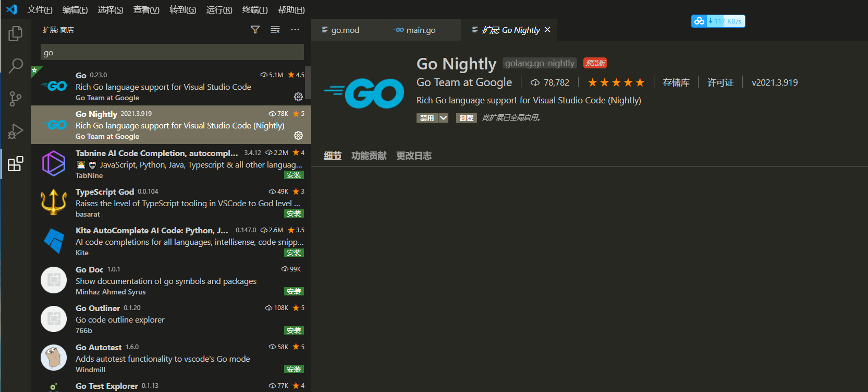The width and height of the screenshot is (868, 392).
Task: Click the Go Outliner extension icon
Action: pos(54,318)
